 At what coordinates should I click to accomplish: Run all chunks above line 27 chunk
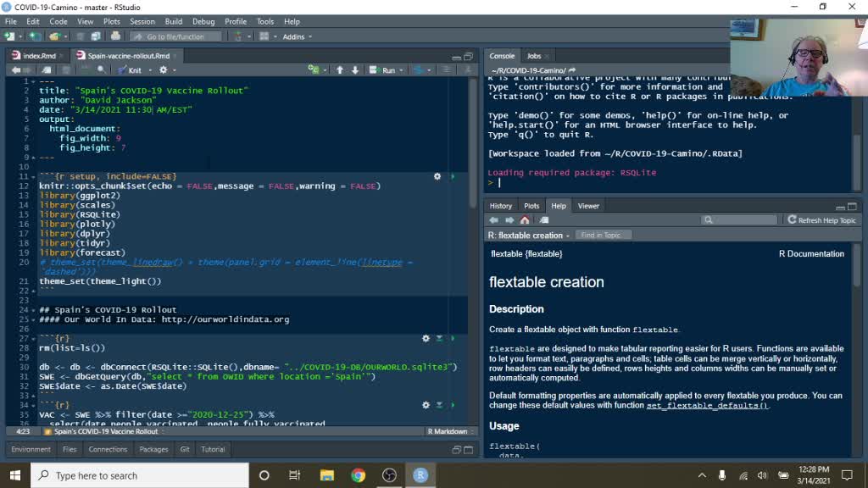[x=439, y=338]
